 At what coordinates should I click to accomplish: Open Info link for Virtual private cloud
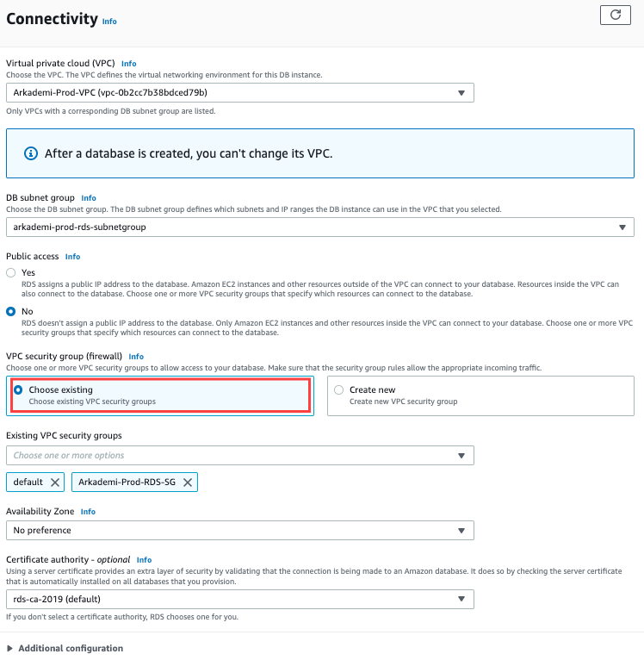pos(128,64)
